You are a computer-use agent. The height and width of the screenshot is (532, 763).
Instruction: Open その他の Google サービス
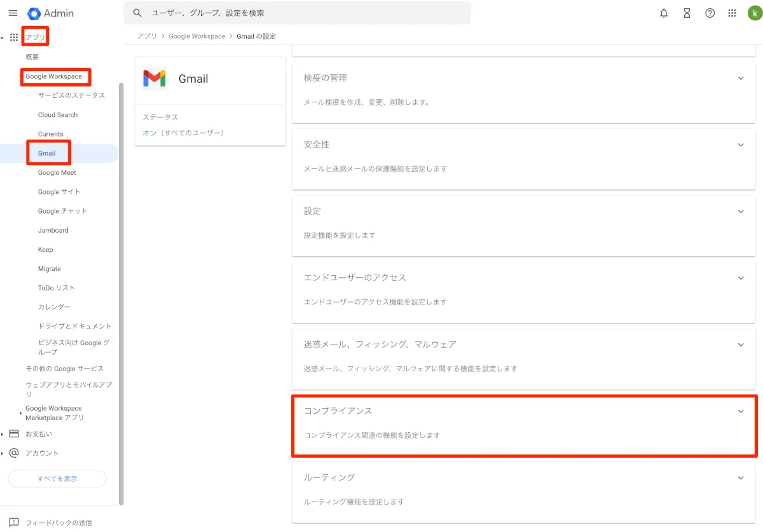[64, 369]
